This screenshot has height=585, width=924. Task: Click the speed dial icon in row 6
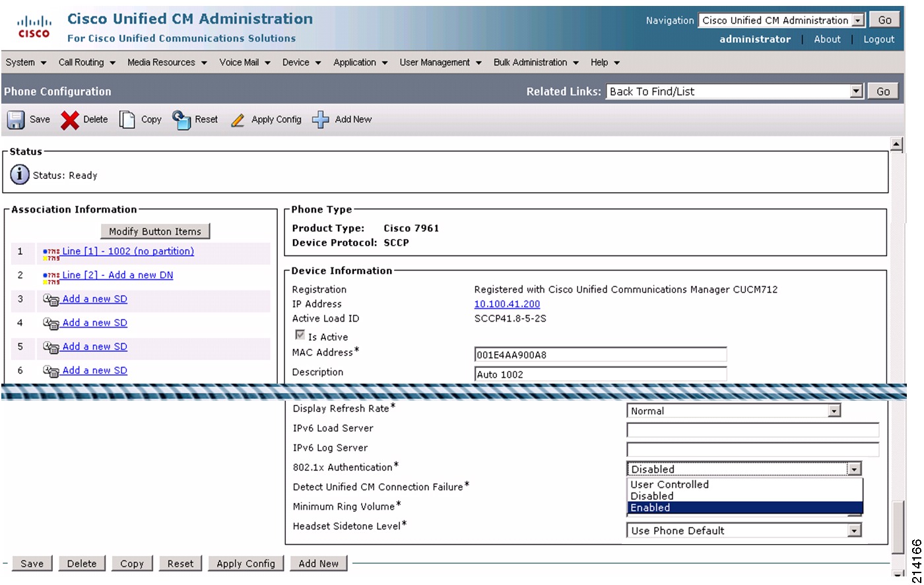51,371
